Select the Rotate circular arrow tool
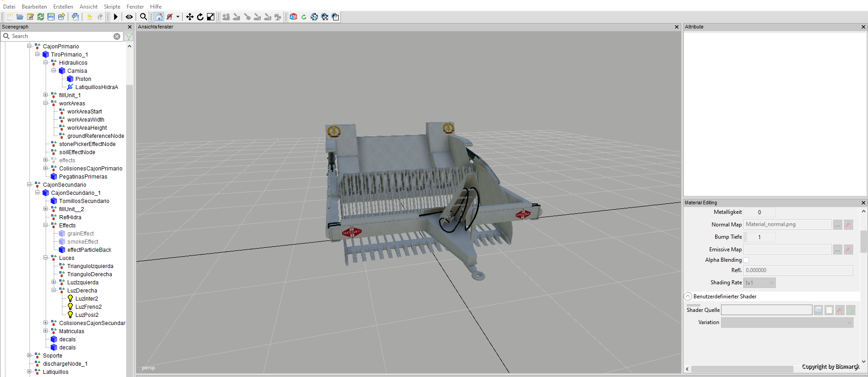This screenshot has height=377, width=868. click(200, 17)
